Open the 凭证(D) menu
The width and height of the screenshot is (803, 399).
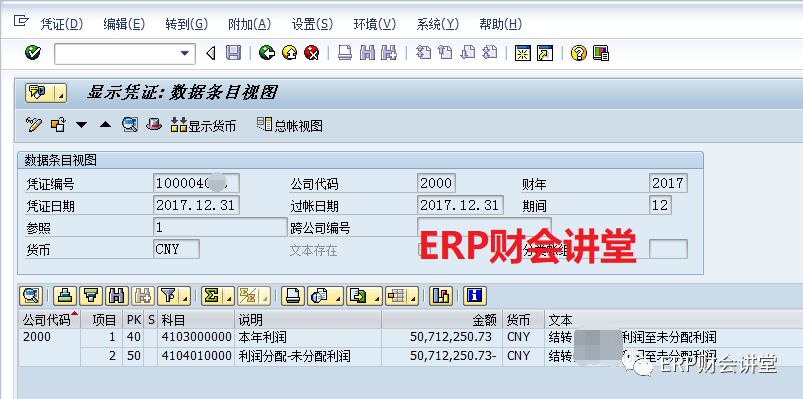point(61,24)
